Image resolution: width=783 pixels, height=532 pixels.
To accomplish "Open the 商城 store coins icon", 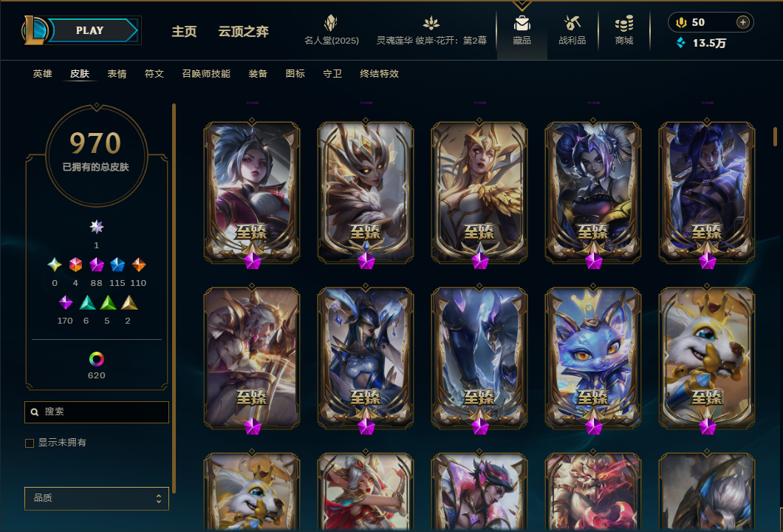I will 623,23.
